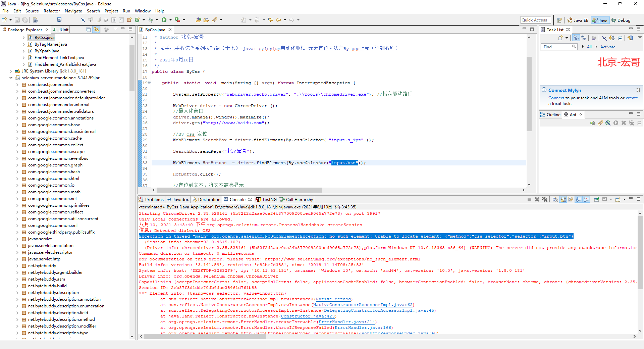Image resolution: width=644 pixels, height=349 pixels.
Task: Click Remove All Terminated Launches in Console
Action: 545,200
